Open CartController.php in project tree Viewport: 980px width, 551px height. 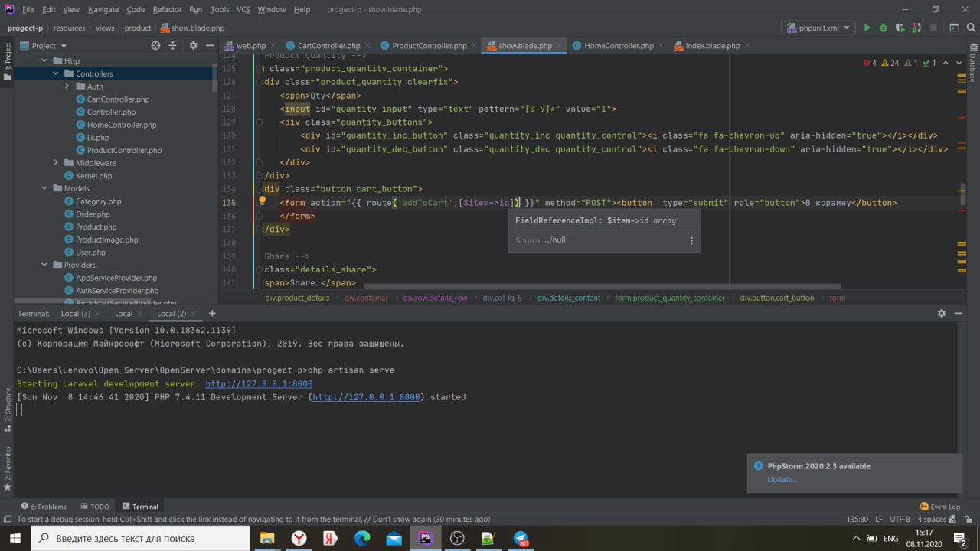point(118,99)
